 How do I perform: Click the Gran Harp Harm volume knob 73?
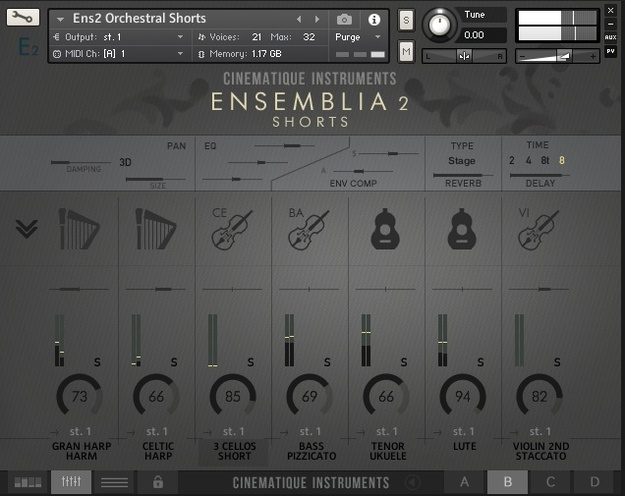tap(79, 396)
